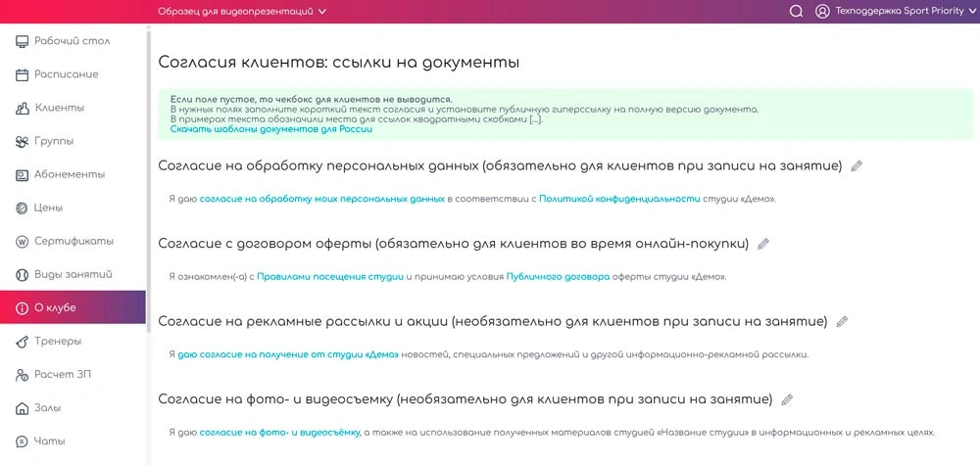980x466 pixels.
Task: Open the Абонементы section
Action: [x=73, y=175]
